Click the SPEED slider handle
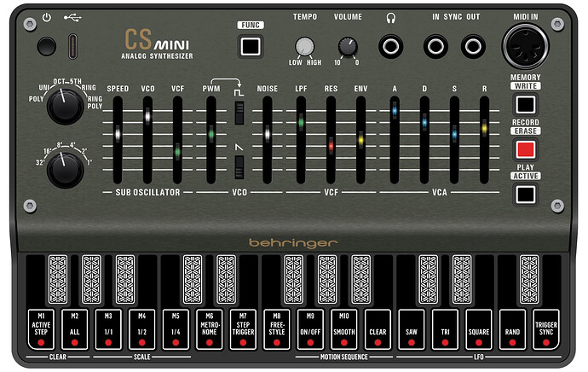 pos(118,134)
